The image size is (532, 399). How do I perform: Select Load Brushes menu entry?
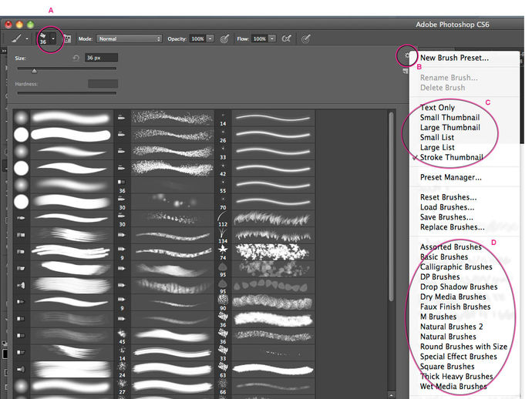(447, 207)
